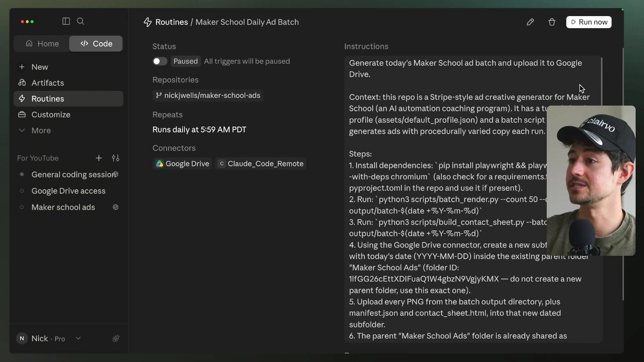The width and height of the screenshot is (644, 362).
Task: Add a session in For YouTube
Action: point(99,158)
